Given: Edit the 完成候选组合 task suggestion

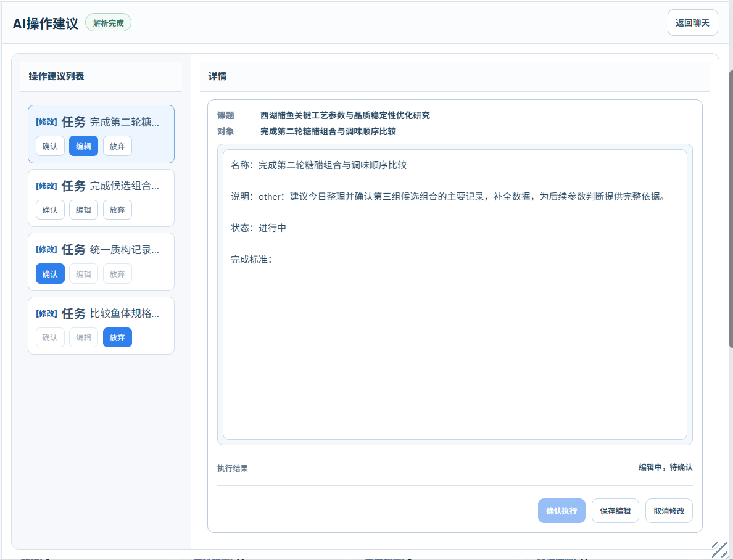Looking at the screenshot, I should [x=84, y=210].
